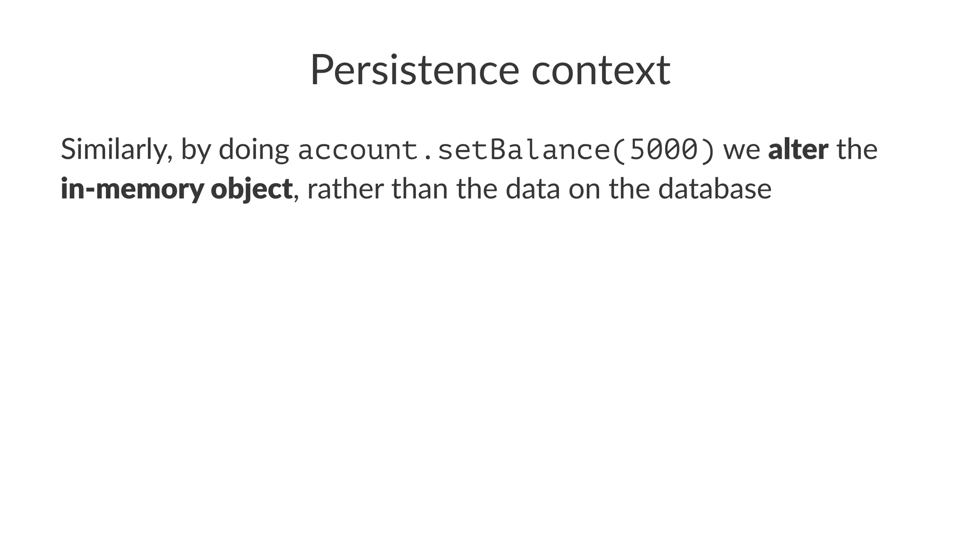Click the word 'rather' in the second line
The width and height of the screenshot is (980, 551).
point(345,189)
